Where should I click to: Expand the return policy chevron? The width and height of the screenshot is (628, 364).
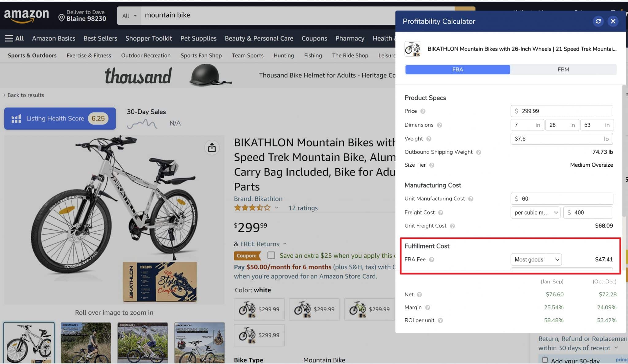click(616, 348)
